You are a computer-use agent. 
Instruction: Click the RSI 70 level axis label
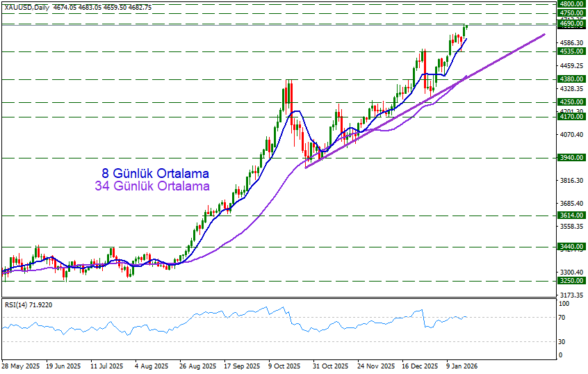click(x=563, y=318)
